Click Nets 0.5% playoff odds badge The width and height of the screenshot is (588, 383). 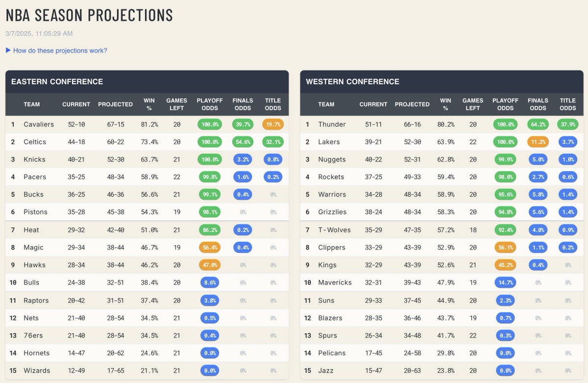pyautogui.click(x=210, y=318)
